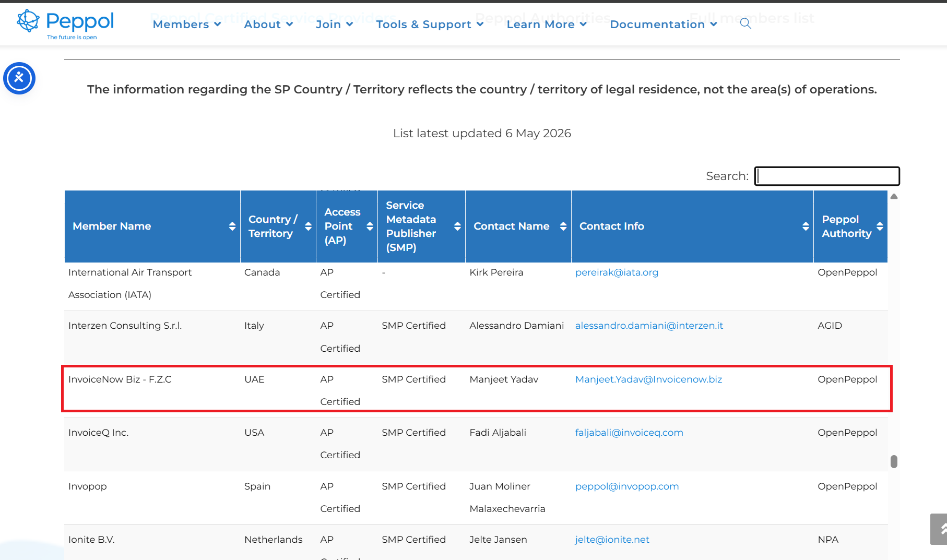Open the accessibility options button
947x560 pixels.
19,78
